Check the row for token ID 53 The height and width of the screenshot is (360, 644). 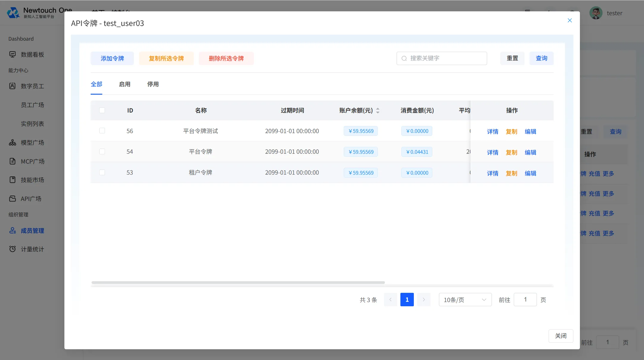[102, 172]
